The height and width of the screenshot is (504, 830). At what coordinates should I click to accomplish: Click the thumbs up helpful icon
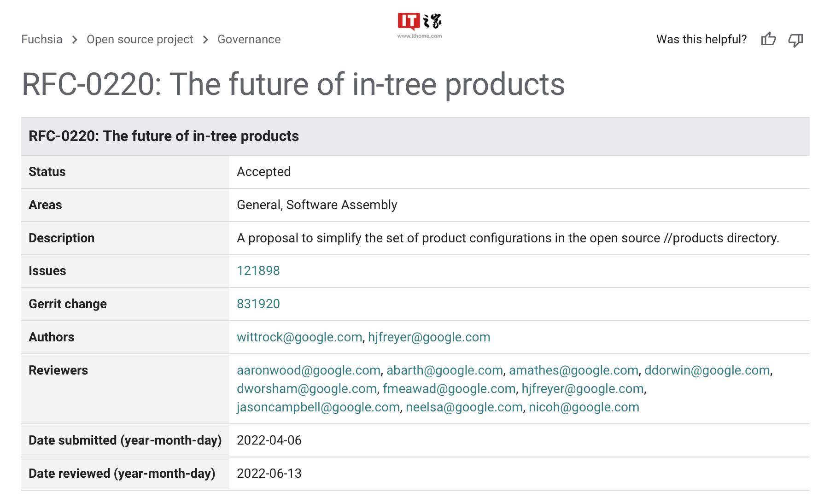pyautogui.click(x=768, y=39)
